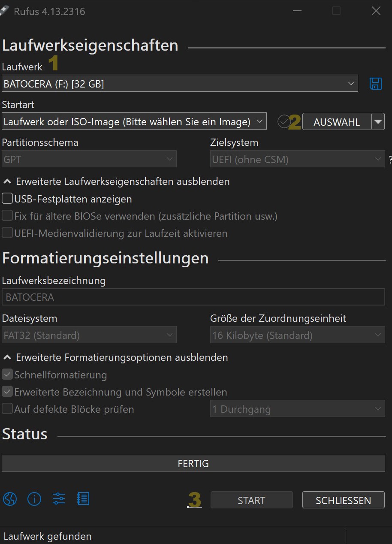Screen dimensions: 392x544
Task: Minimize the Rufus window
Action: click(297, 11)
